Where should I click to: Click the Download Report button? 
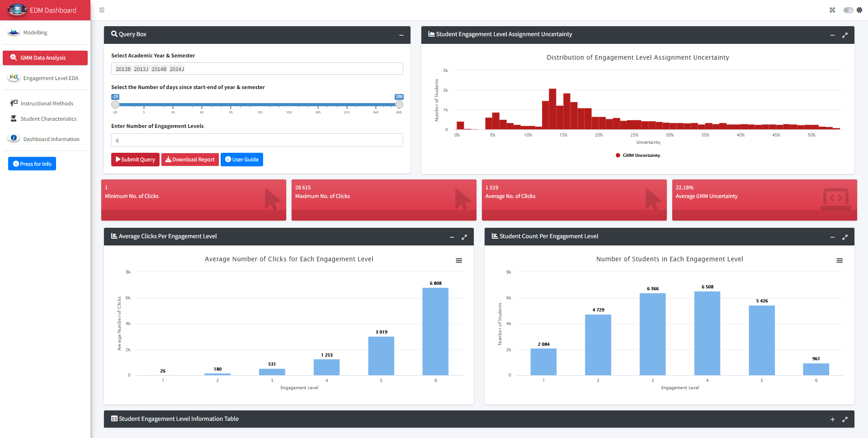point(190,160)
